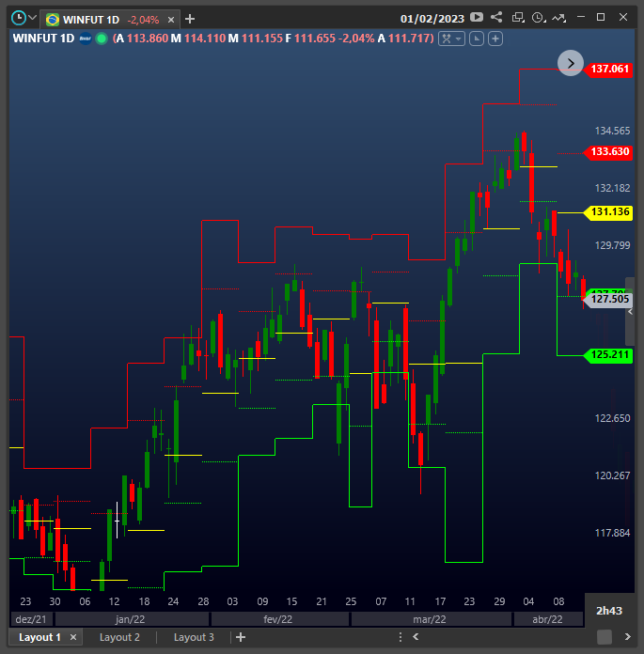Click the right arrow in the bottom bar

point(627,636)
